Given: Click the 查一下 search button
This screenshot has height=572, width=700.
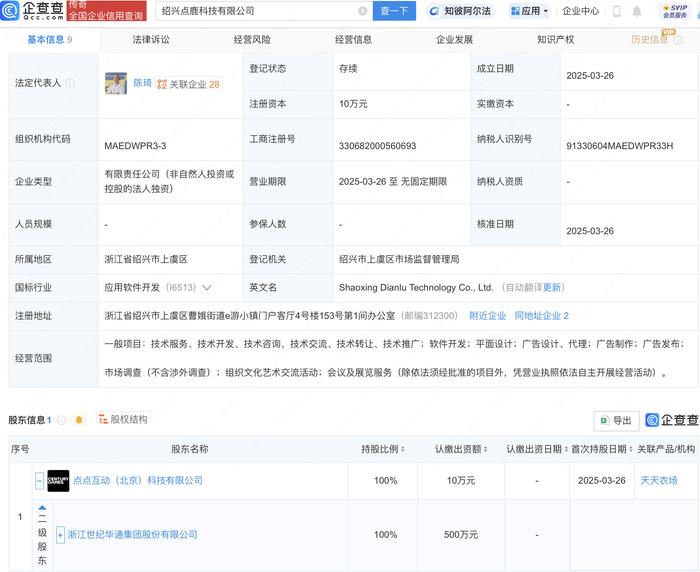Looking at the screenshot, I should (394, 11).
